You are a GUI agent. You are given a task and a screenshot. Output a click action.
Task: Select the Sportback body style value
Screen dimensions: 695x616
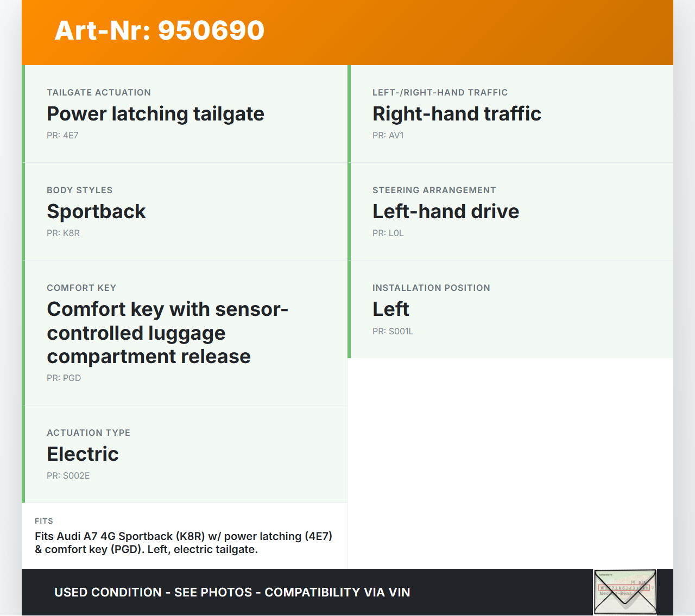click(x=96, y=212)
